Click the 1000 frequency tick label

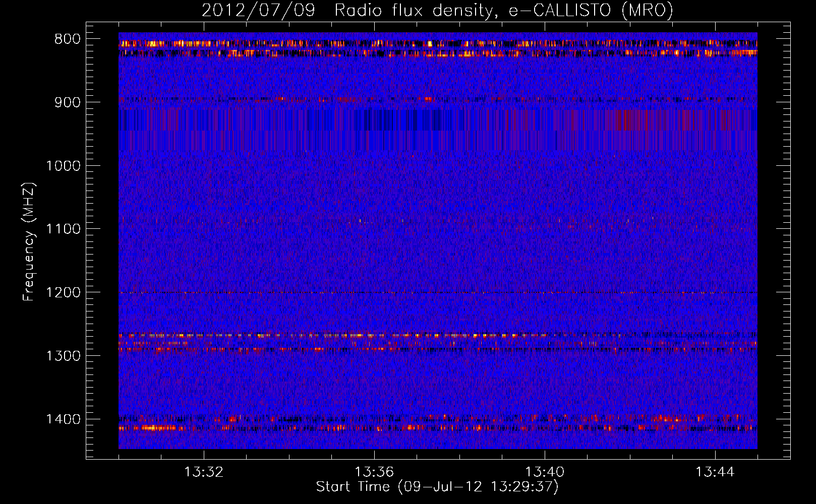(x=64, y=166)
